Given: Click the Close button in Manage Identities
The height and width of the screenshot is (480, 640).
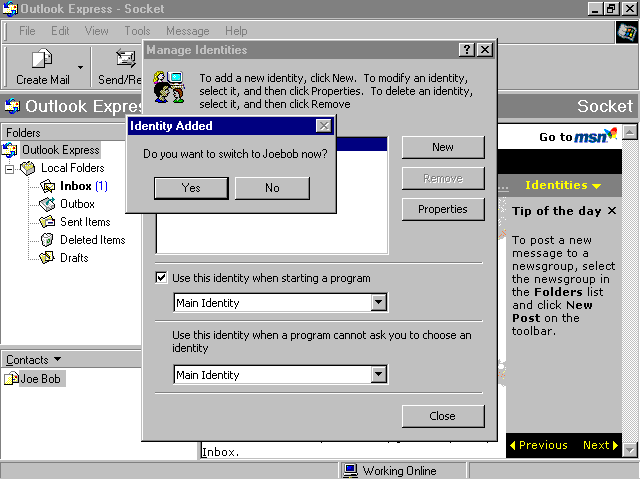Looking at the screenshot, I should [443, 416].
